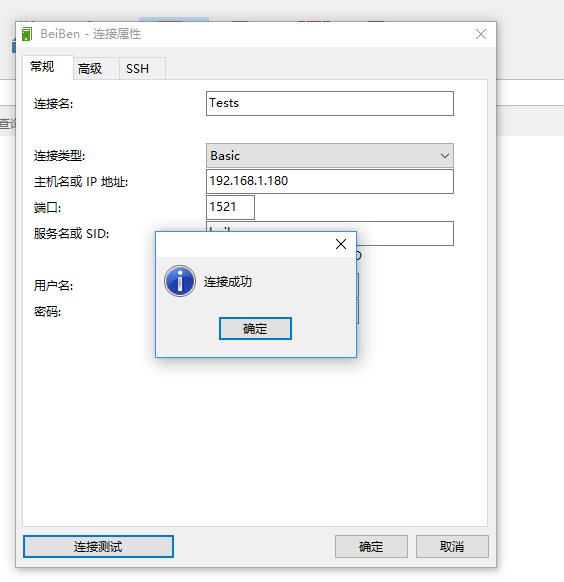Click the bottom 确定 button of dialog
The height and width of the screenshot is (582, 564).
coord(371,546)
